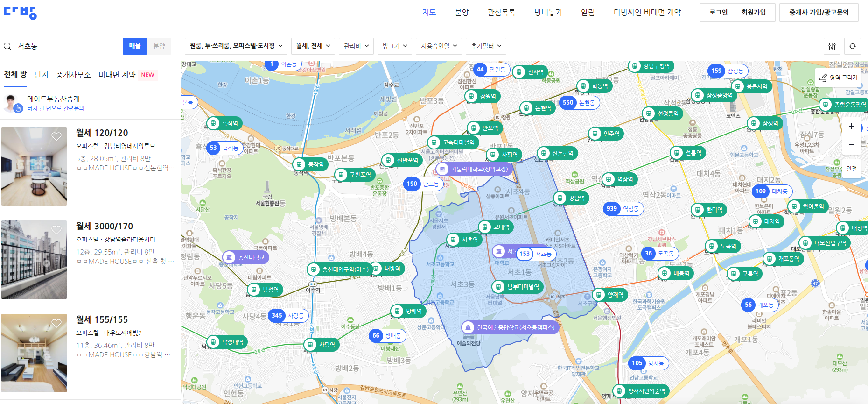Click the search magnifier icon
This screenshot has width=868, height=404.
pos(7,46)
